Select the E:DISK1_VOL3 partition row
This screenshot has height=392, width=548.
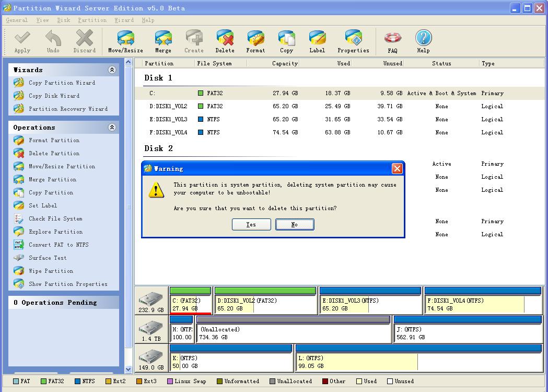[x=339, y=119]
